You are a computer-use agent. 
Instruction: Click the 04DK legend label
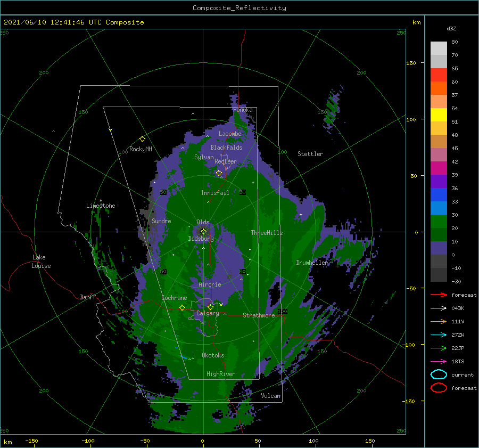(458, 308)
